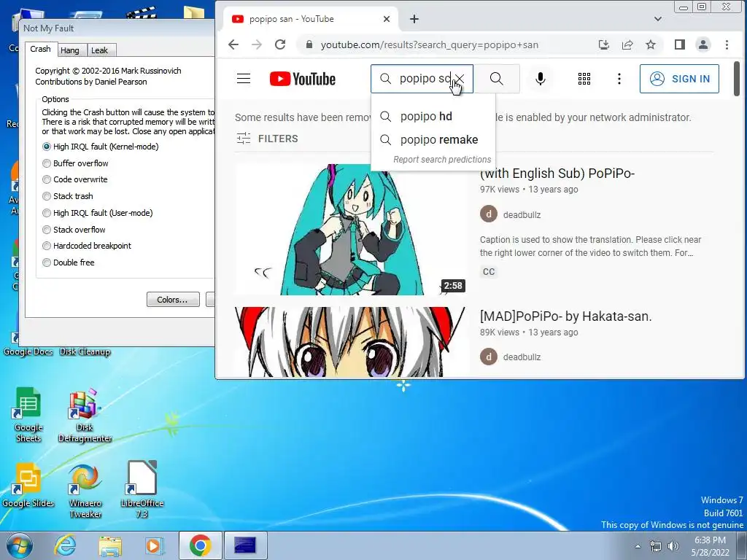Open Google Slides desktop shortcut
The height and width of the screenshot is (560, 747).
point(28,485)
